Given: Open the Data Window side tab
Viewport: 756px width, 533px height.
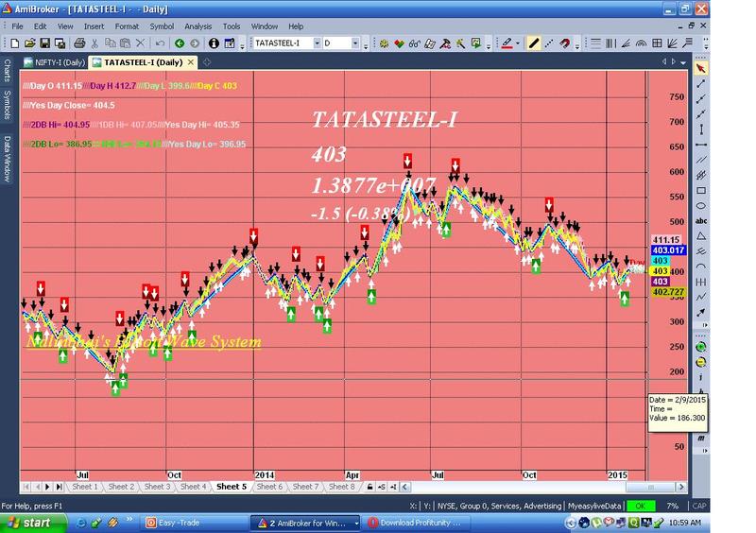Looking at the screenshot, I should pos(7,158).
